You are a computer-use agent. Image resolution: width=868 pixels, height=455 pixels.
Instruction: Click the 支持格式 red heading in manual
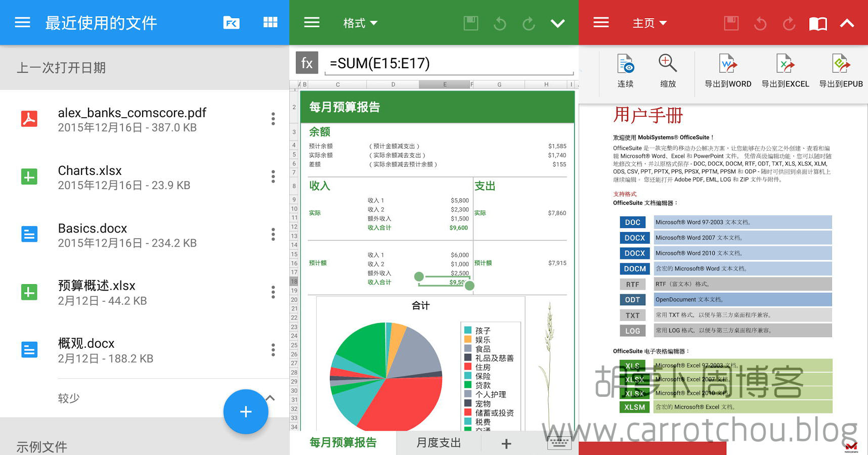(625, 194)
